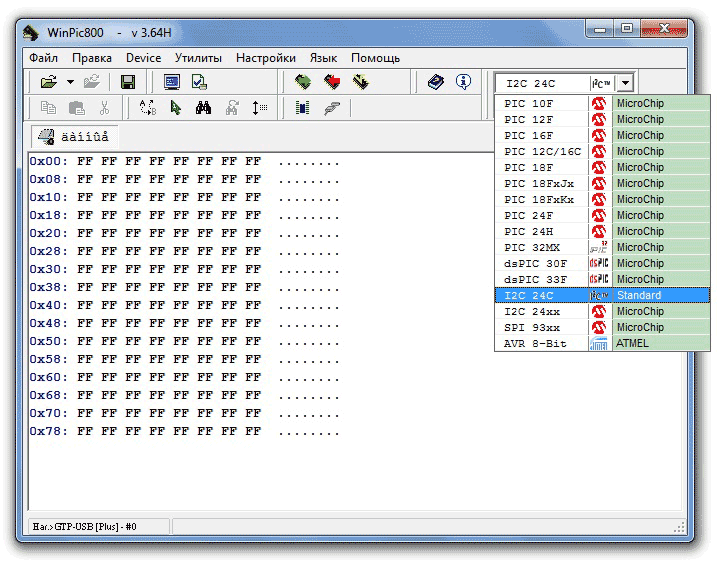Image resolution: width=717 pixels, height=563 pixels.
Task: Click the vertical arrows fill icon
Action: point(259,108)
